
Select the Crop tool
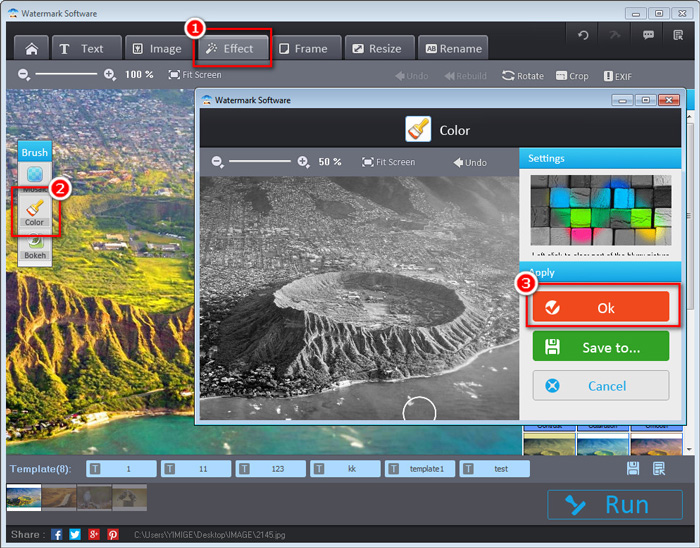(572, 76)
